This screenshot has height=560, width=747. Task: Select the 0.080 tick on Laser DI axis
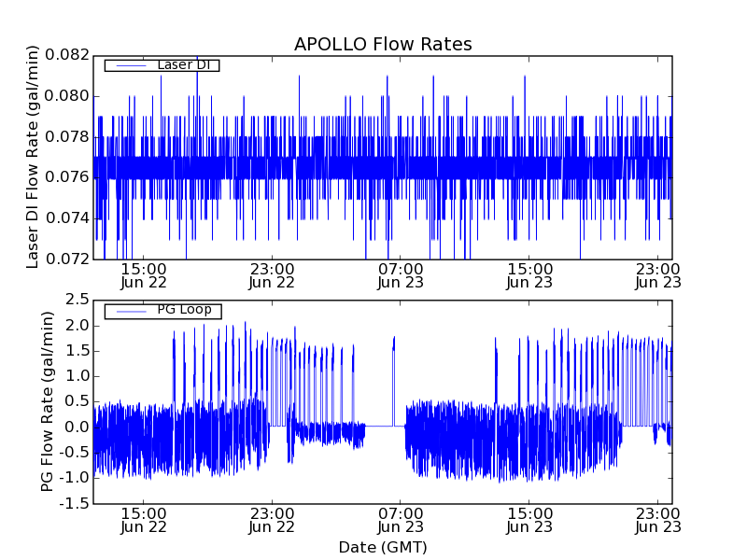tap(67, 96)
